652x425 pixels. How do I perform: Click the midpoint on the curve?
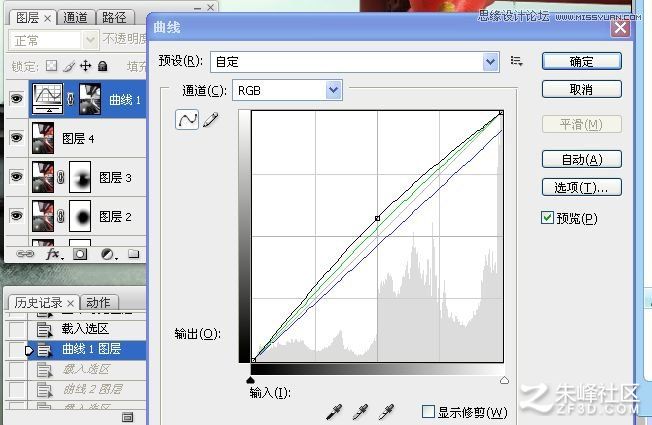(x=377, y=218)
